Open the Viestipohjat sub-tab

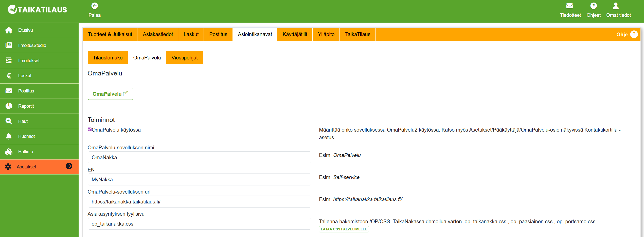coord(184,58)
